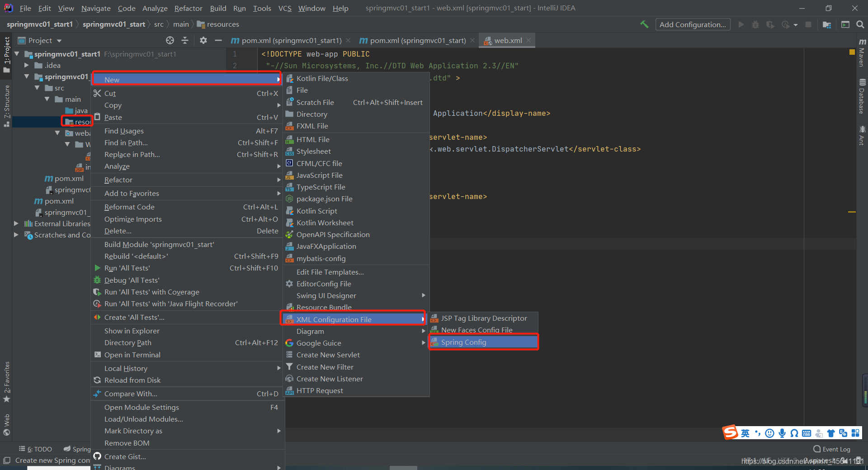The image size is (868, 470).
Task: Select Spring Config menu item
Action: (484, 342)
